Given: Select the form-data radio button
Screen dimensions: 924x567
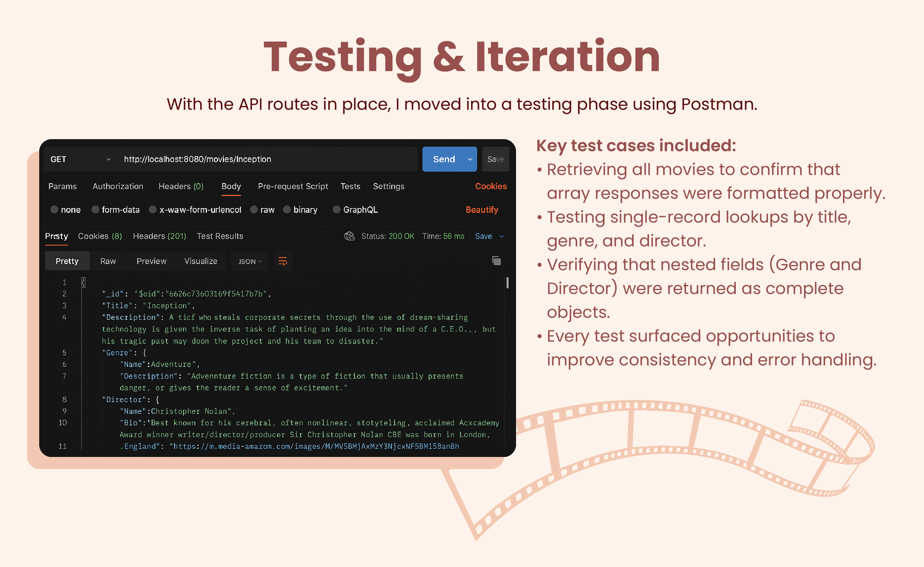Looking at the screenshot, I should pyautogui.click(x=95, y=210).
